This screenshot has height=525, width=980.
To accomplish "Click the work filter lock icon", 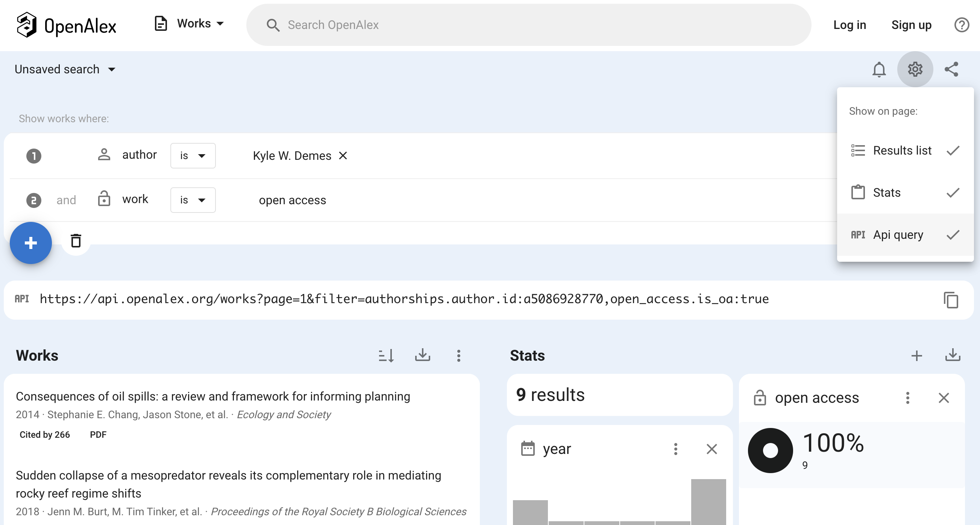I will [x=104, y=199].
